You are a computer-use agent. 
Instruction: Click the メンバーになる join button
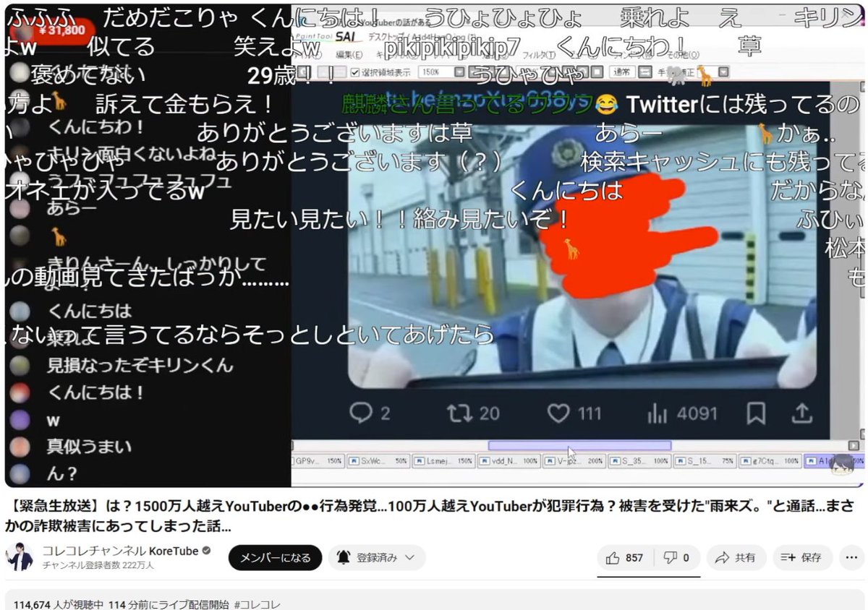pos(275,557)
